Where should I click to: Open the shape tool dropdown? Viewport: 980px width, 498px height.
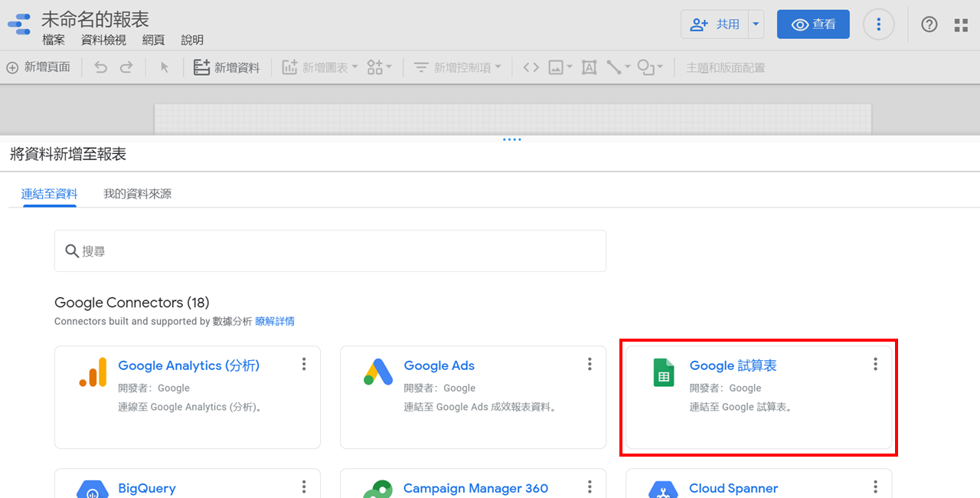pyautogui.click(x=650, y=67)
